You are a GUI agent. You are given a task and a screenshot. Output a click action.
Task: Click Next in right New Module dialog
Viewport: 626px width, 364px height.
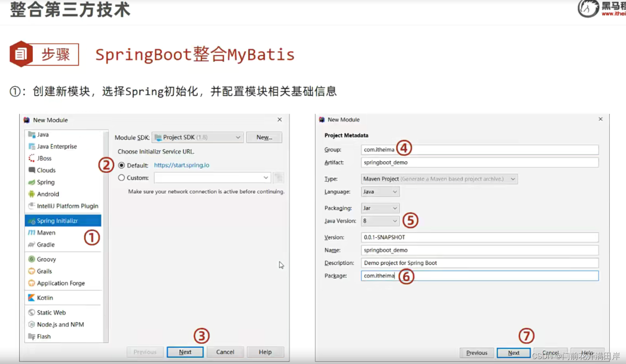click(514, 353)
